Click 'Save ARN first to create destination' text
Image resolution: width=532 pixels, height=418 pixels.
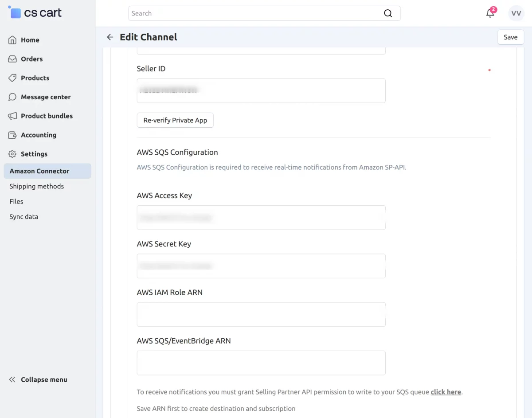[216, 409]
